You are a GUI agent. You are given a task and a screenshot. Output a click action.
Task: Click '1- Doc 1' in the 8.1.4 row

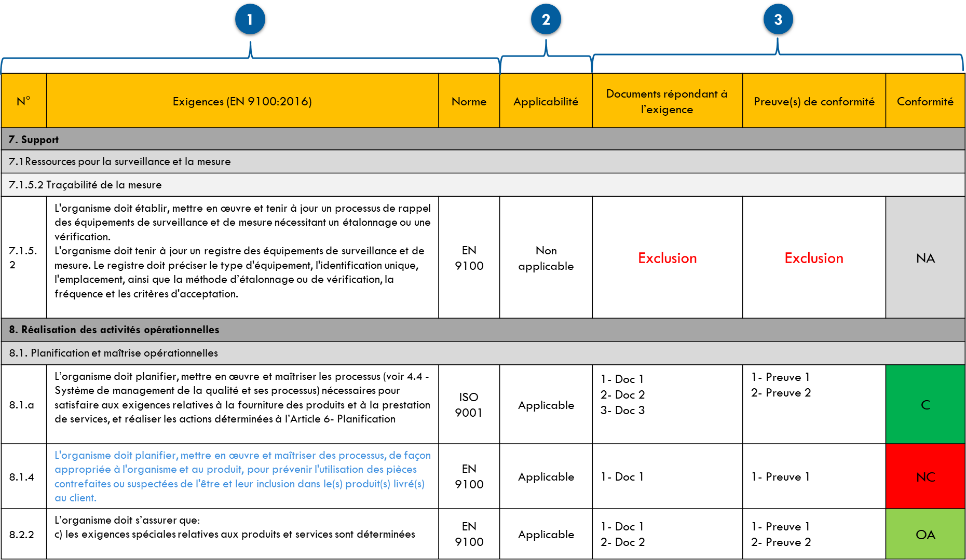[x=622, y=476]
